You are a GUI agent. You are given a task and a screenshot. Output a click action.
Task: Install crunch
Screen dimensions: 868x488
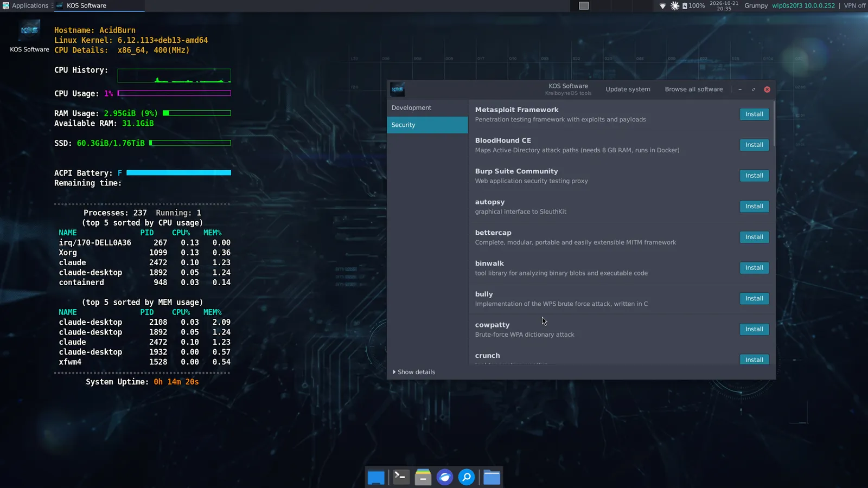tap(754, 359)
